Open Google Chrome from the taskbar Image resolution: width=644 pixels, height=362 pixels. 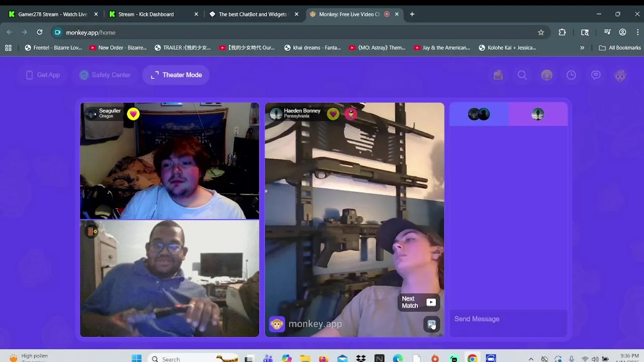[472, 358]
